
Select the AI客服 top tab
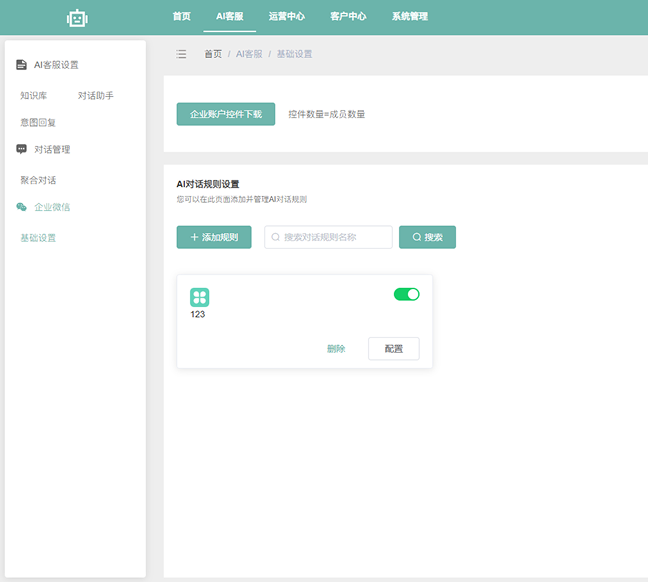230,17
